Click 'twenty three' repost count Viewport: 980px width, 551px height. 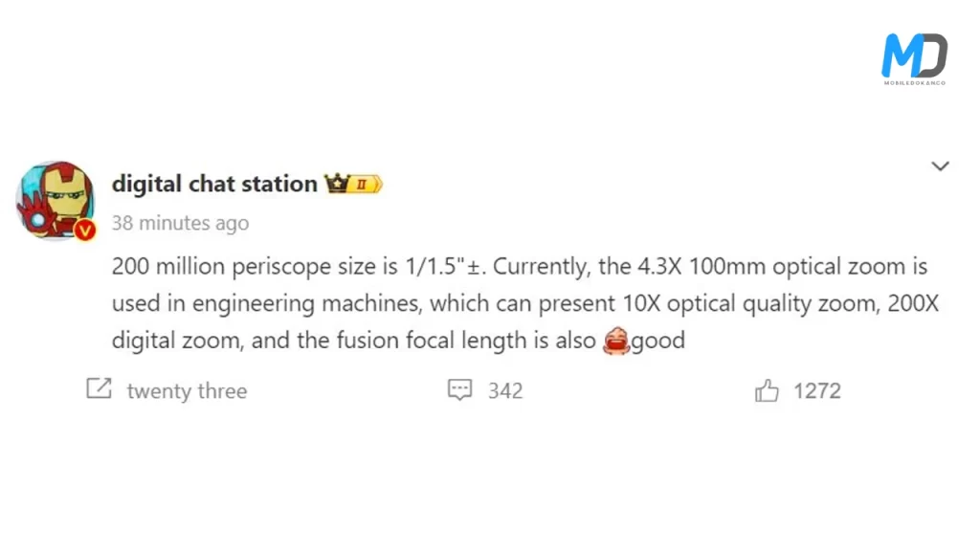click(x=187, y=390)
